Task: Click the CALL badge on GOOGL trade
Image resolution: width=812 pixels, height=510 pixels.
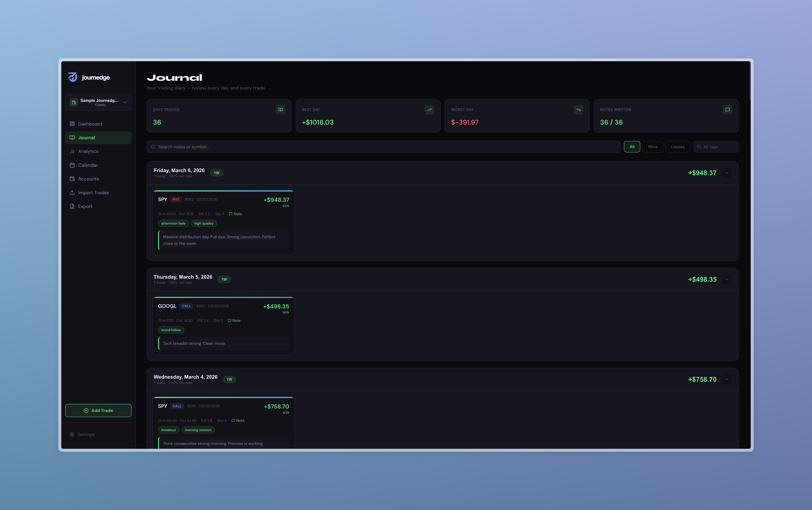Action: [x=186, y=306]
